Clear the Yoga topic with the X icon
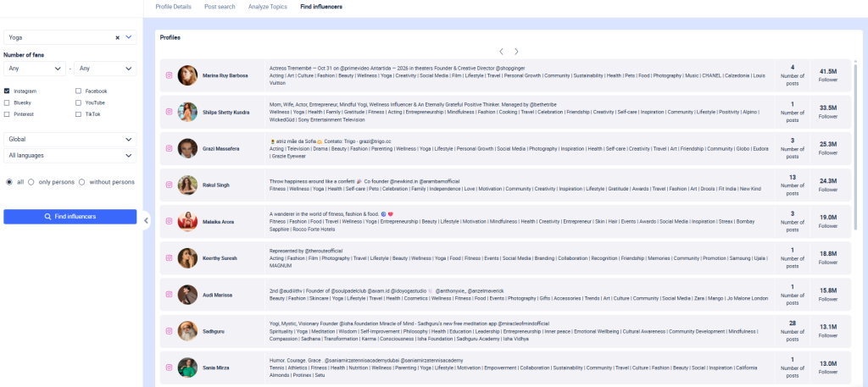The width and height of the screenshot is (868, 387). [x=118, y=37]
